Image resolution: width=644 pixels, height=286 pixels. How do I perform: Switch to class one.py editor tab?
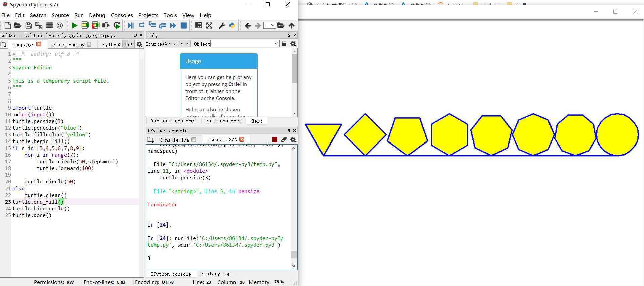(69, 44)
